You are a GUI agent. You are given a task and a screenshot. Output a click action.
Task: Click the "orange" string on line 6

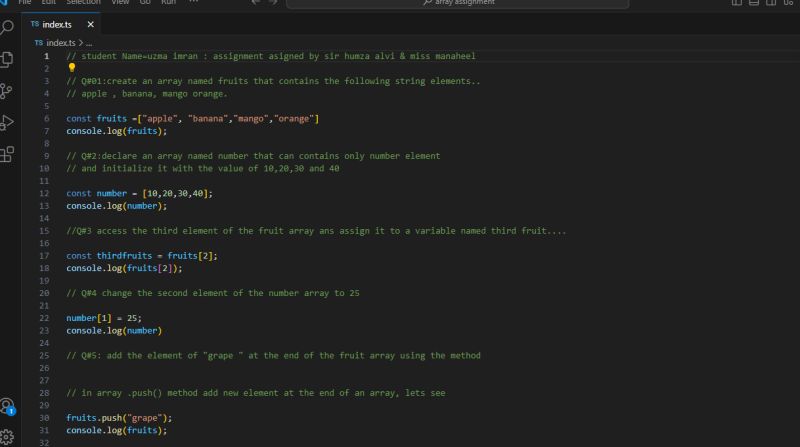pos(294,118)
